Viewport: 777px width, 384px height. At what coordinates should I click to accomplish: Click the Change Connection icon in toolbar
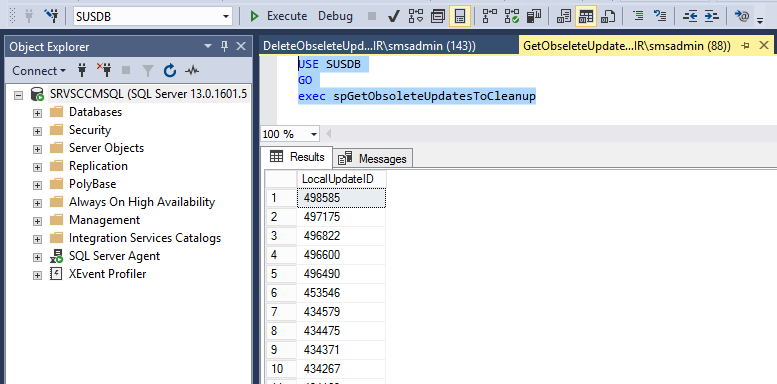click(x=51, y=16)
